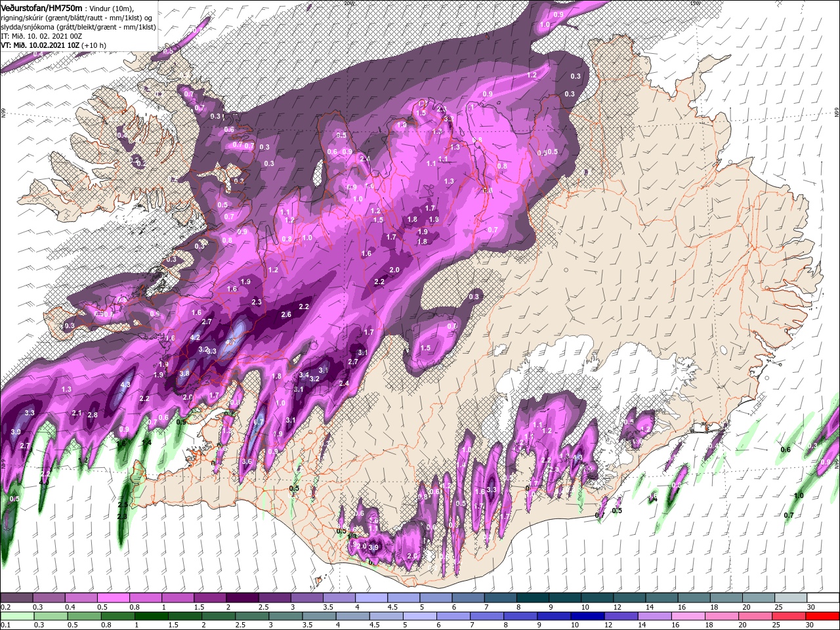
Task: Click the 'slydda/snjókoma' description line
Action: (x=78, y=27)
